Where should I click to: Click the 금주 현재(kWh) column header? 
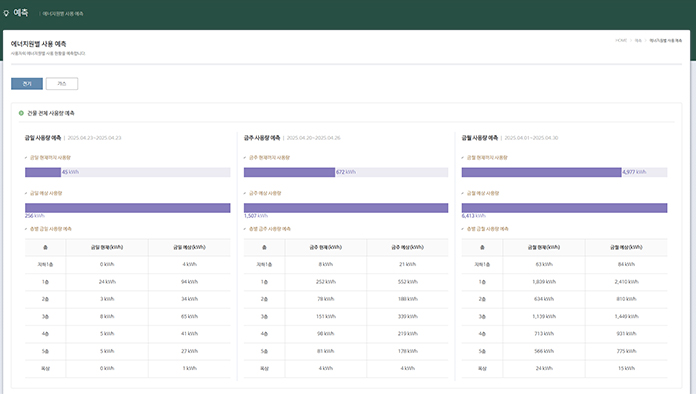(x=325, y=247)
